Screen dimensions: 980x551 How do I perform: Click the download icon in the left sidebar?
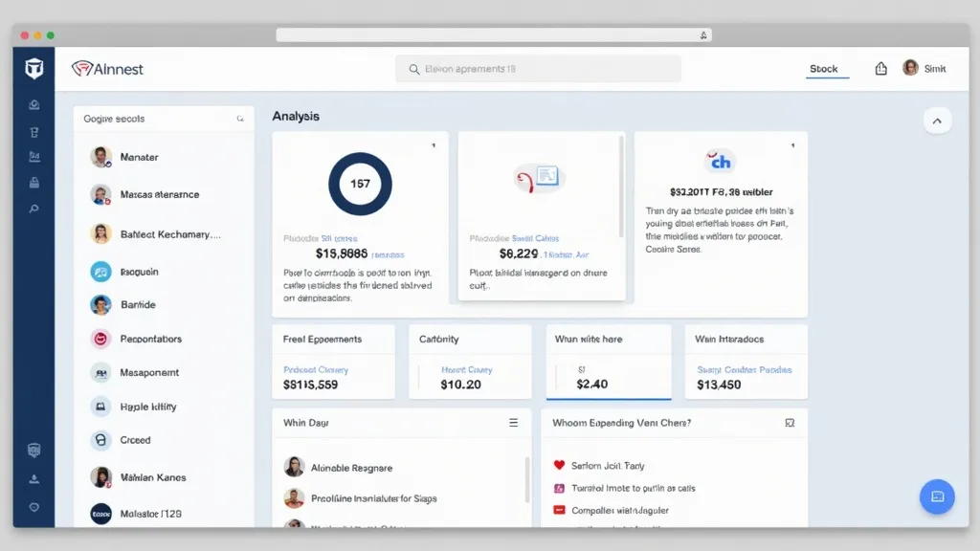(x=34, y=478)
